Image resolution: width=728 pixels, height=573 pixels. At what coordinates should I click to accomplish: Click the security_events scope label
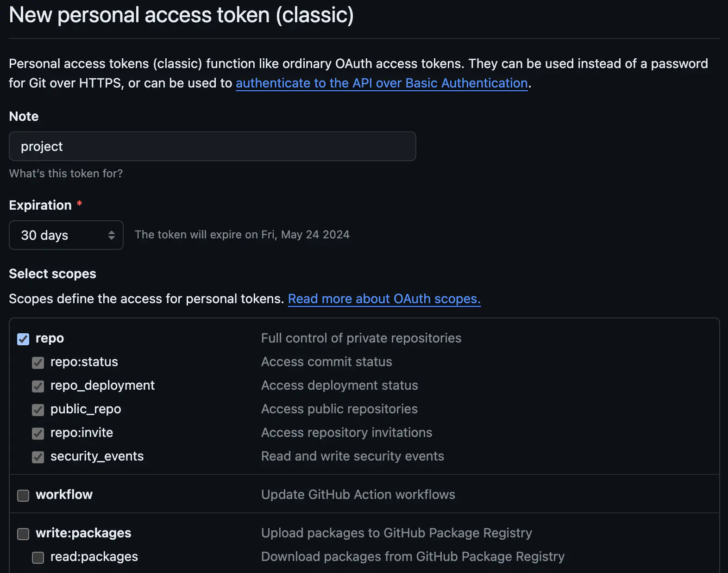click(x=97, y=456)
